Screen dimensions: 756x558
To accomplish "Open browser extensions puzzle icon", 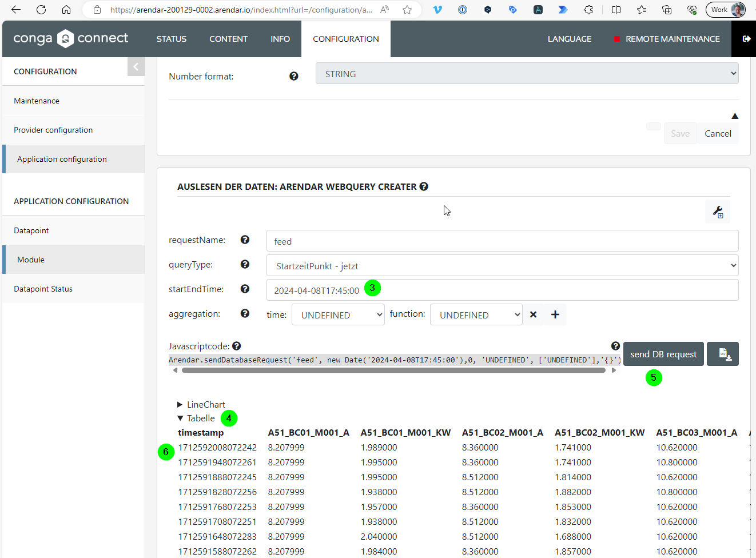I will click(588, 10).
